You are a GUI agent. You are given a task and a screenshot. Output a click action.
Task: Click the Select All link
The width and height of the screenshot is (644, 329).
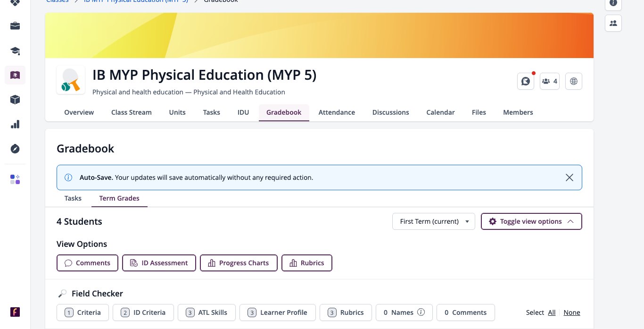click(x=552, y=312)
